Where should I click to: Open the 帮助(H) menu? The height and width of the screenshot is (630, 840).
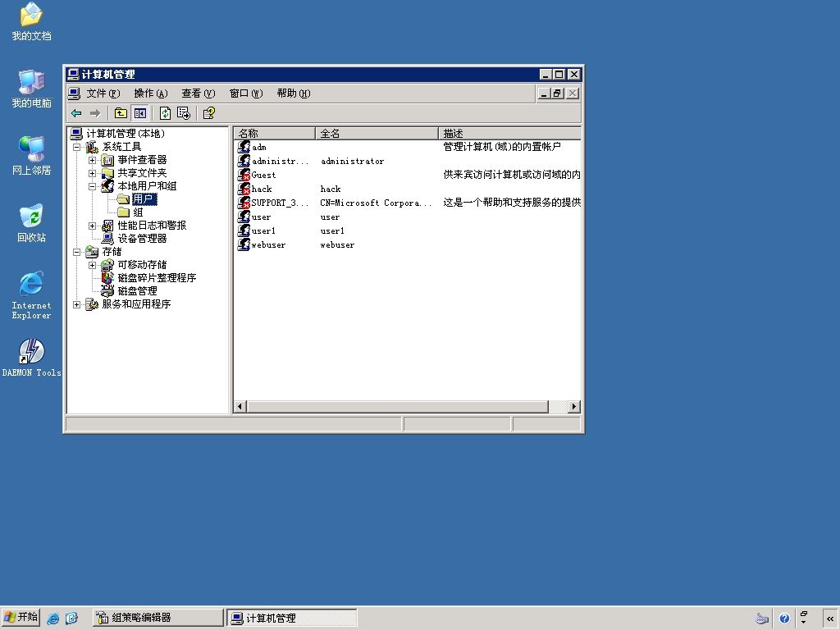click(294, 94)
